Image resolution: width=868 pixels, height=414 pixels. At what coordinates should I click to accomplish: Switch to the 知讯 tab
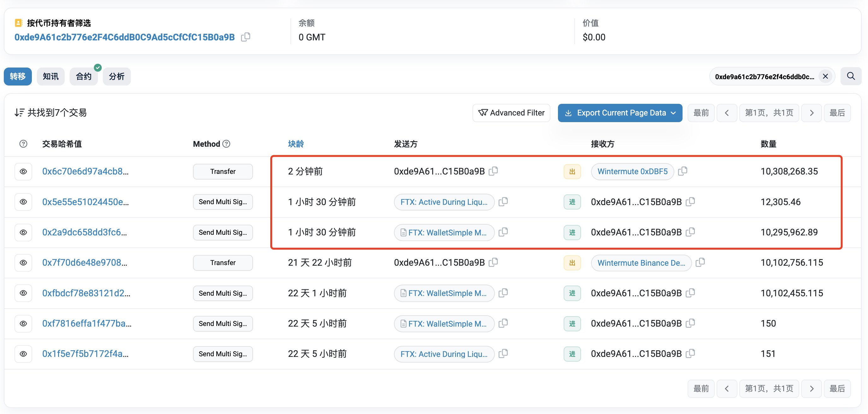pos(50,76)
